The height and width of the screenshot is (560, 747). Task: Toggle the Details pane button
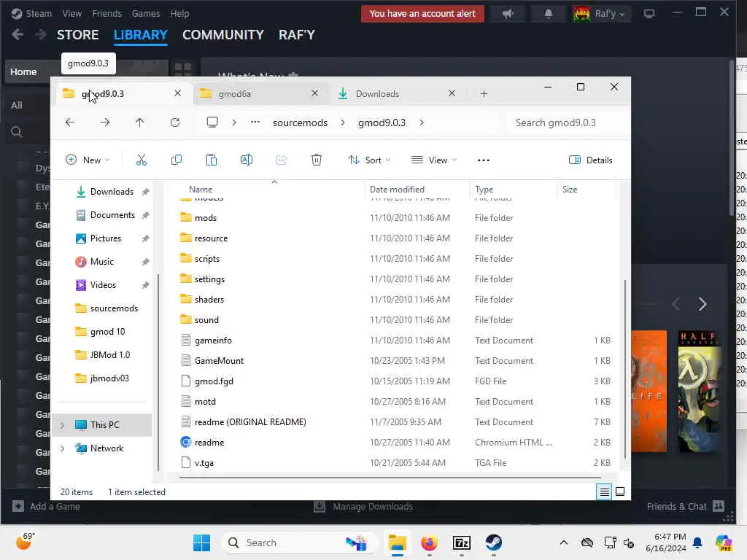pos(591,160)
